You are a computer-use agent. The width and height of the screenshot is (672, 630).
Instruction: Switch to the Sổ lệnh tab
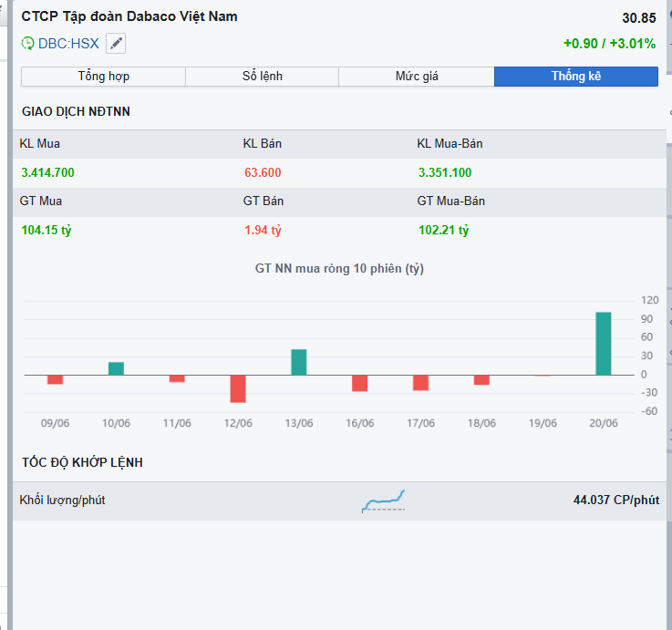[x=263, y=77]
